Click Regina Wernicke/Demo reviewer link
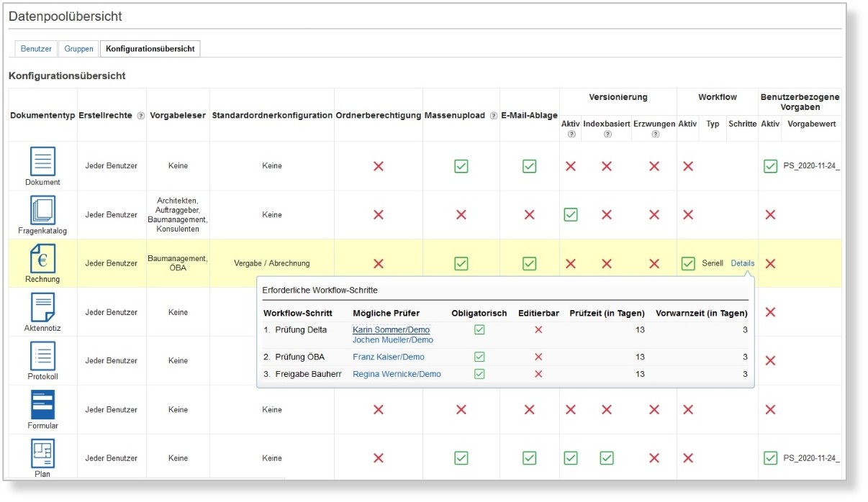 click(x=397, y=374)
